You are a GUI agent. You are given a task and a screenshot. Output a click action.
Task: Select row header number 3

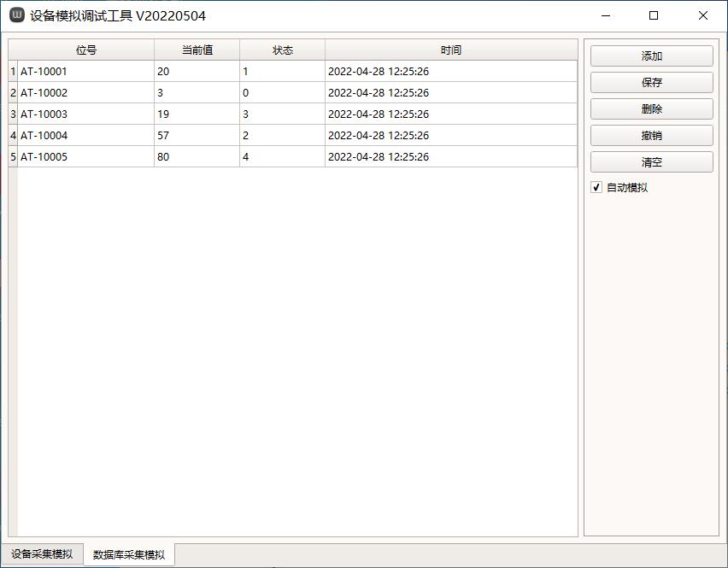[13, 114]
